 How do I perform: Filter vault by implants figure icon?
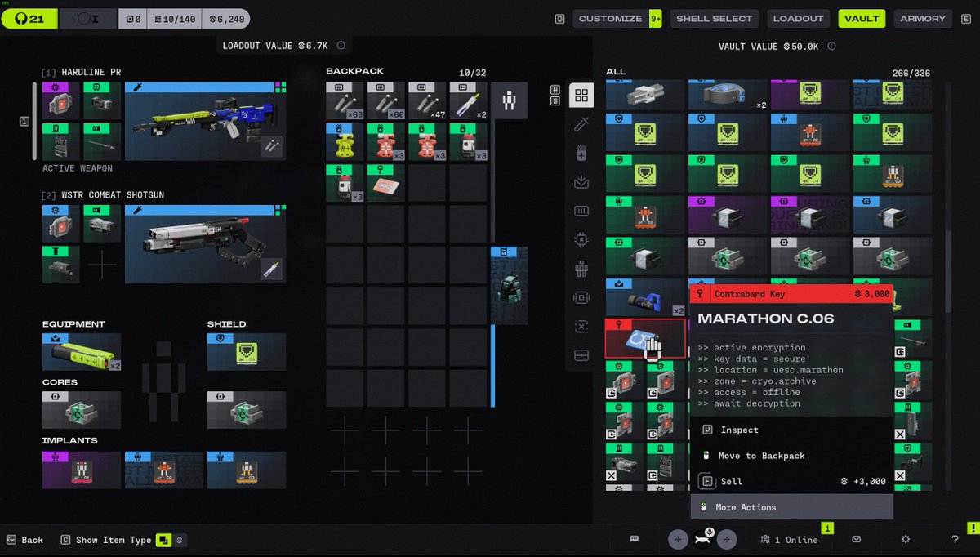[x=581, y=269]
